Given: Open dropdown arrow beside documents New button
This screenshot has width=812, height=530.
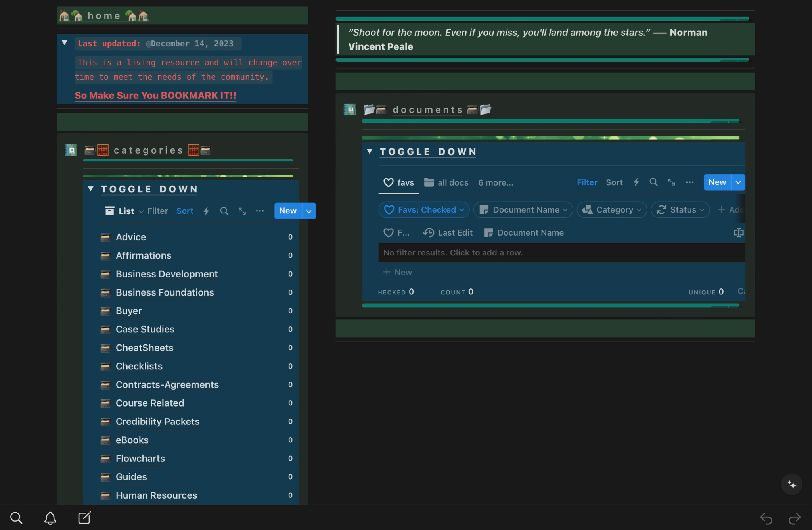Looking at the screenshot, I should click(738, 182).
